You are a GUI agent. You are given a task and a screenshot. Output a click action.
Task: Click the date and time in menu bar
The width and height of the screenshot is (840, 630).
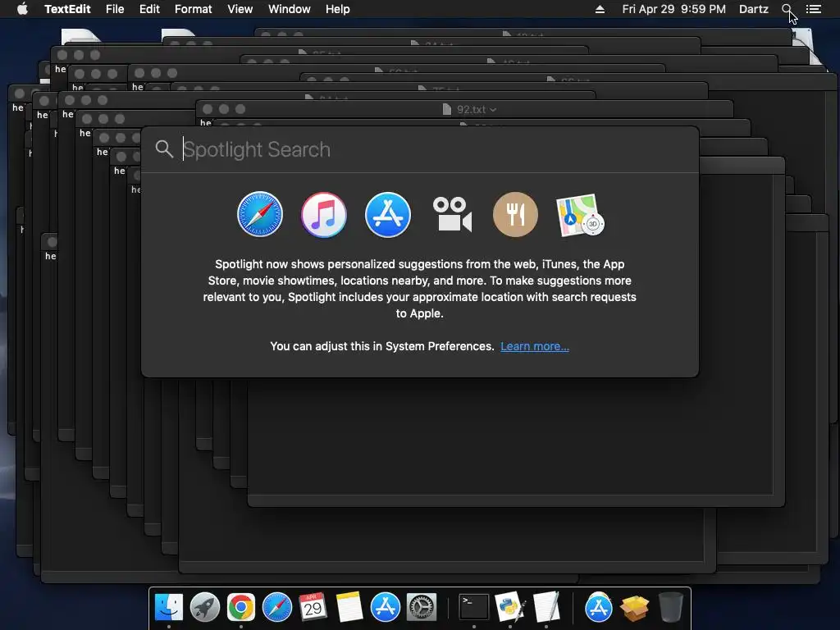[x=674, y=9]
